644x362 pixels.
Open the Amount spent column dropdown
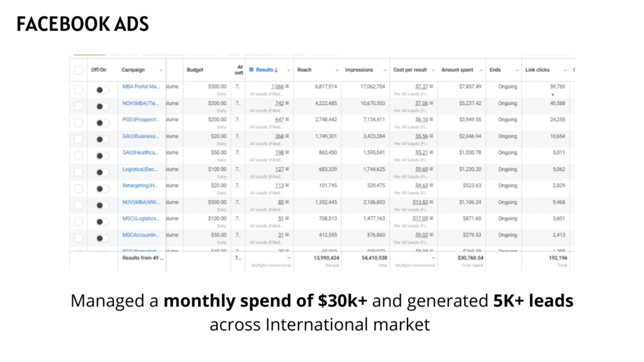pyautogui.click(x=480, y=70)
